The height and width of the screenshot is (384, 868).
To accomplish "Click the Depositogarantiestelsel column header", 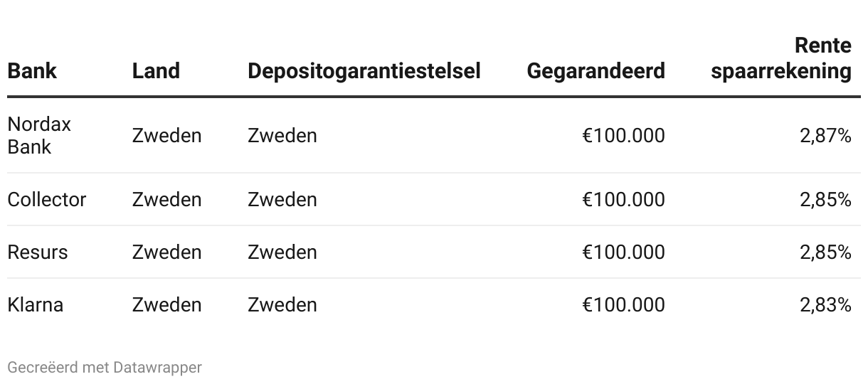I will click(364, 71).
